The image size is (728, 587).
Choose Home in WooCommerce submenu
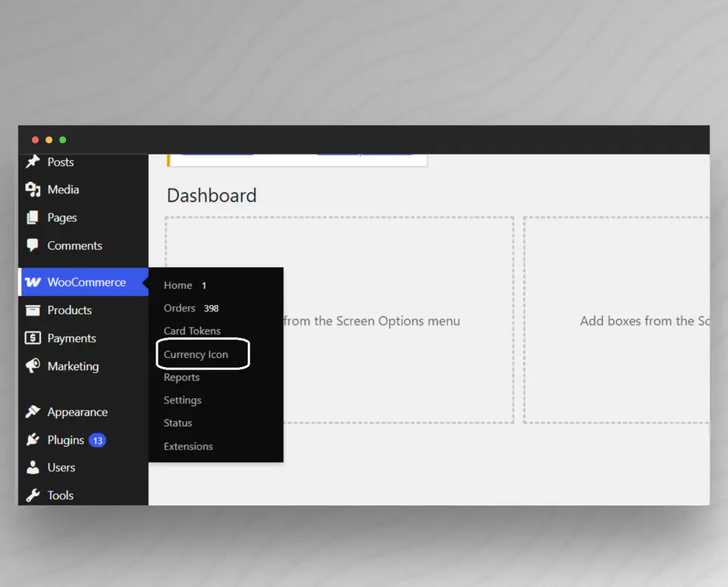pos(177,285)
